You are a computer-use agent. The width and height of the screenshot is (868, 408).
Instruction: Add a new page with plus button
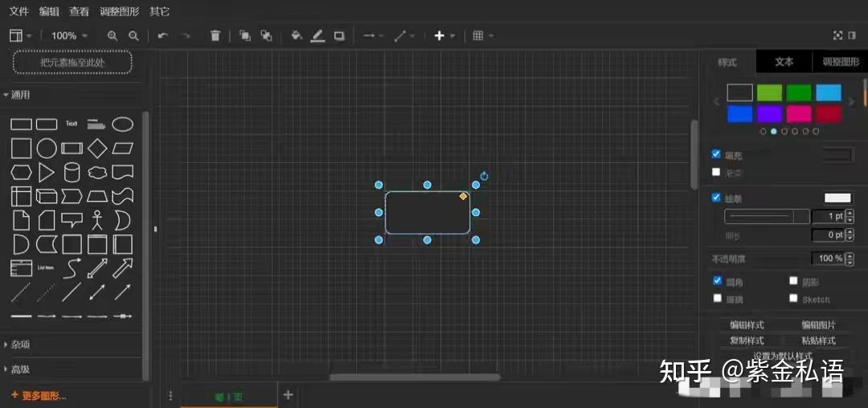[288, 394]
